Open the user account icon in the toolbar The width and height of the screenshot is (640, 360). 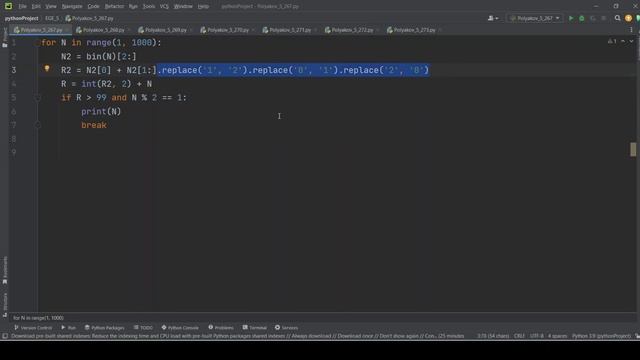point(491,18)
